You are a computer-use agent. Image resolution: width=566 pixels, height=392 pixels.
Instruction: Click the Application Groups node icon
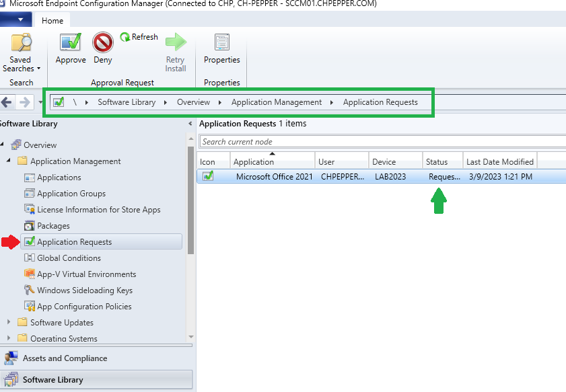pos(29,193)
